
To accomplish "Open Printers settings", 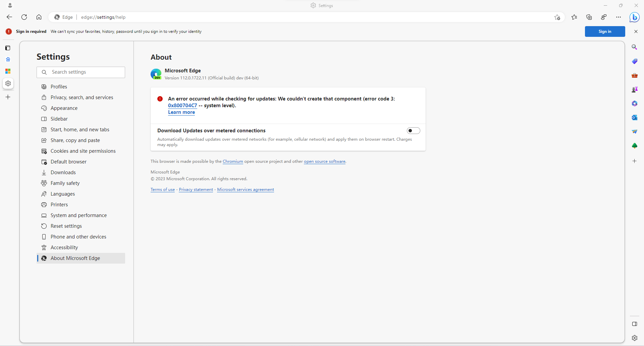I will (81, 205).
